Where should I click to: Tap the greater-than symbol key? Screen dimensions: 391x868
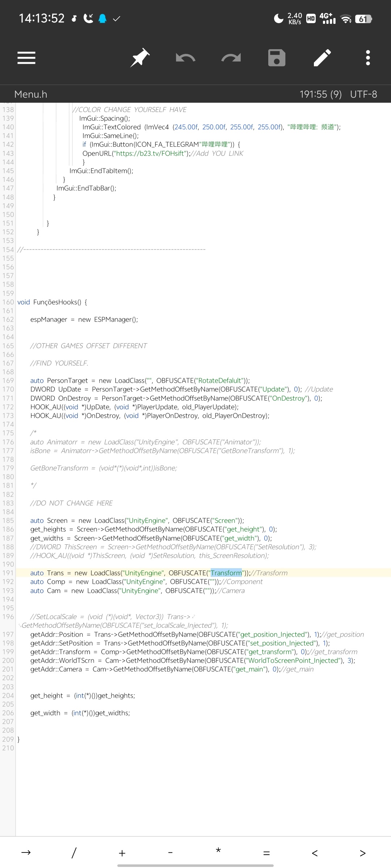tap(363, 853)
